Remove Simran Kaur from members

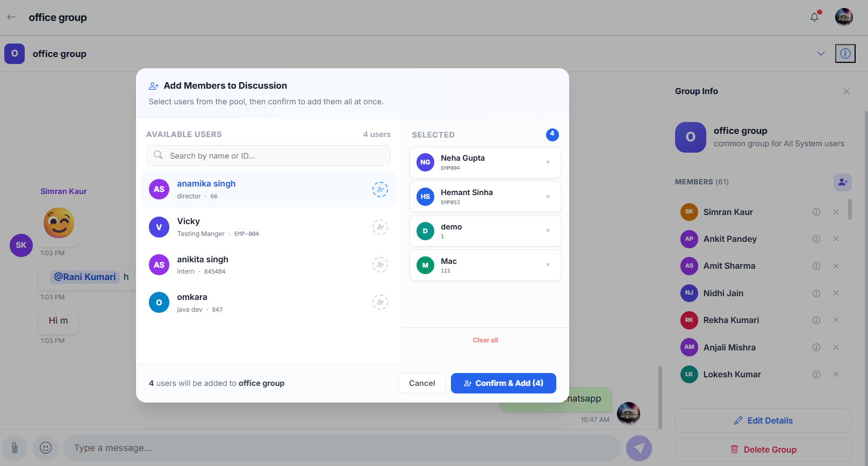tap(836, 212)
